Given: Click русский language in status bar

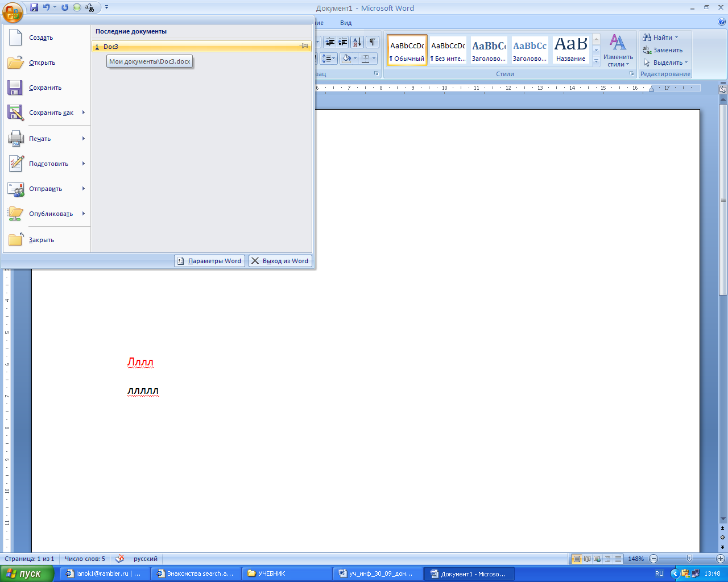Looking at the screenshot, I should [x=146, y=559].
